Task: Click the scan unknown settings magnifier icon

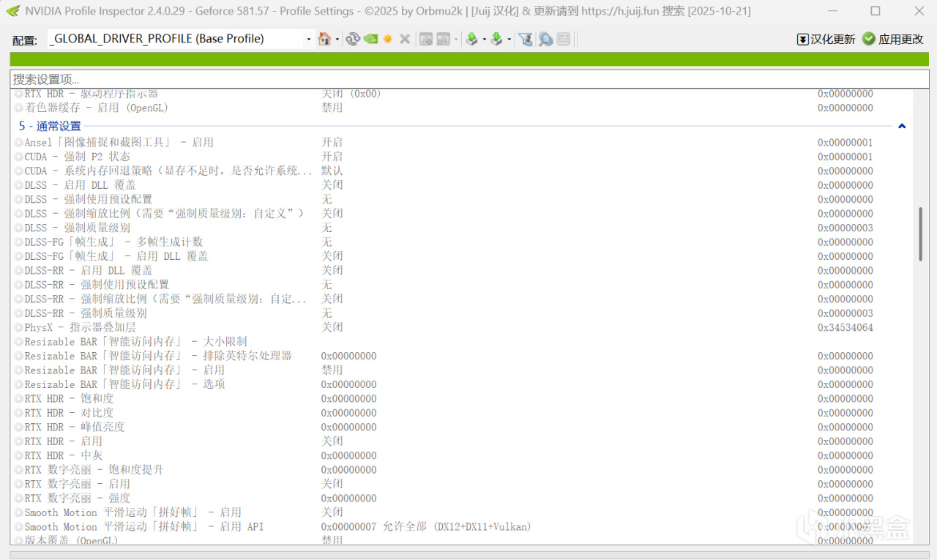Action: point(545,39)
